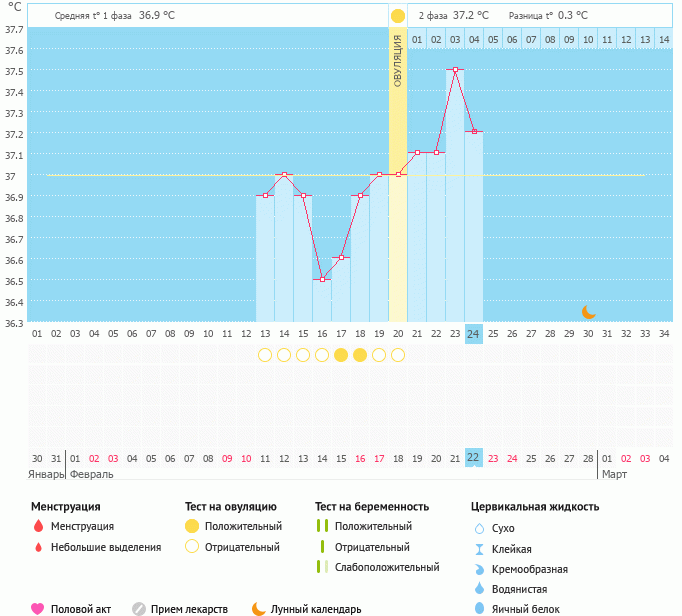Select the red drop icon for Менструация
The image size is (682, 616).
tap(38, 526)
